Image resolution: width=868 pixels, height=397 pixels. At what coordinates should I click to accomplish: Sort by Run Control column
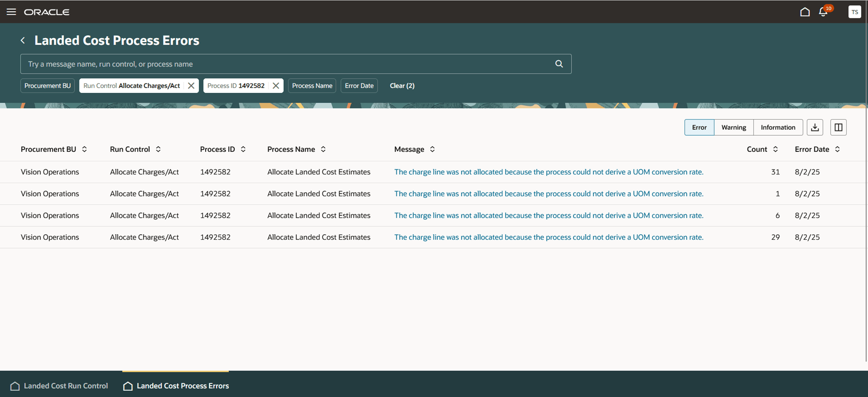click(x=158, y=149)
